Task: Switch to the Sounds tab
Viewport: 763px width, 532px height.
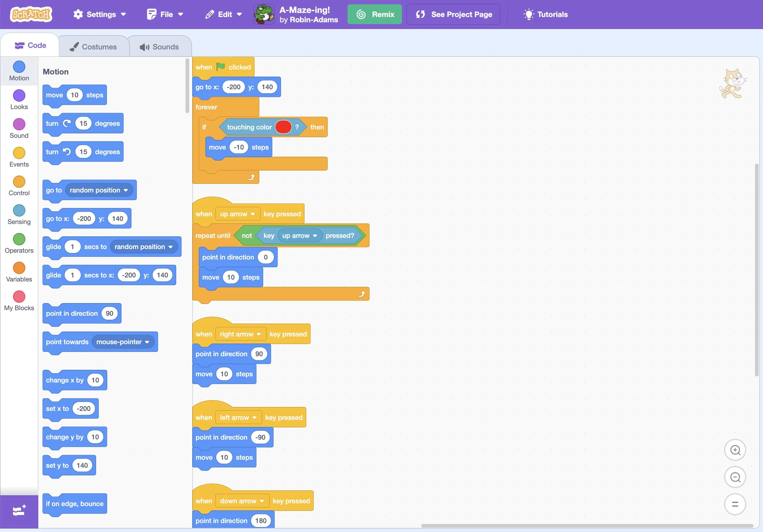Action: pos(159,47)
